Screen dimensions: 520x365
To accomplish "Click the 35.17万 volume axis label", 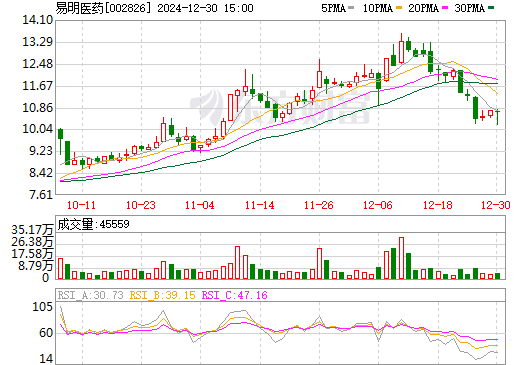I will (x=32, y=230).
